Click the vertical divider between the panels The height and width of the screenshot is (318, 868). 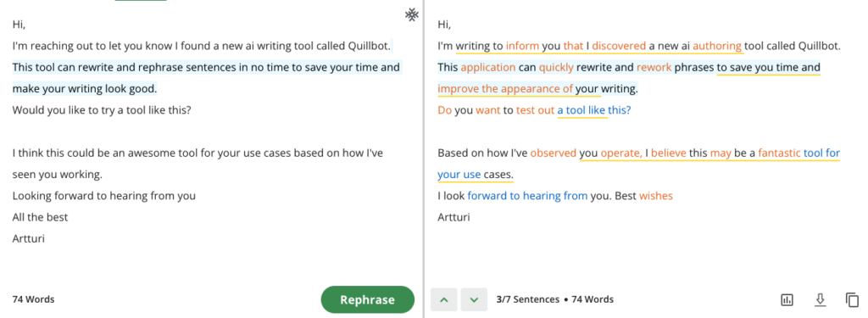[x=424, y=159]
